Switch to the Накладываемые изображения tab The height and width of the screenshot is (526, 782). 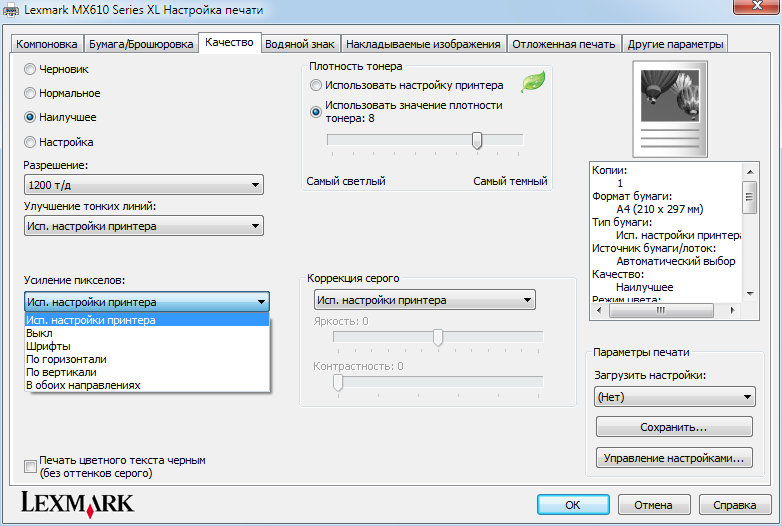[x=423, y=44]
